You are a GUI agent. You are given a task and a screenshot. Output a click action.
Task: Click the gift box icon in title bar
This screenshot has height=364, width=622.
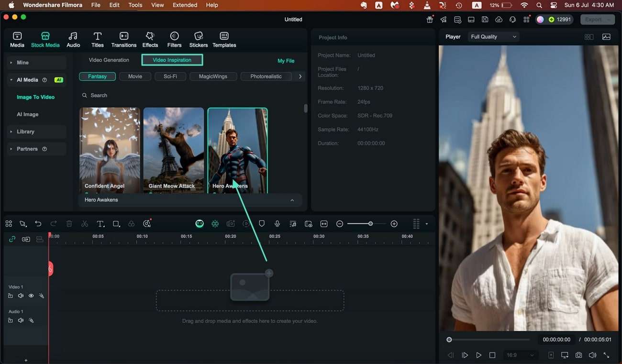430,20
